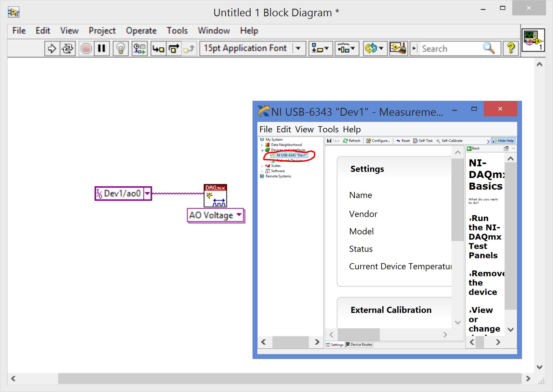Click the LabVIEW VI icon in the title bar
This screenshot has height=392, width=553.
point(13,12)
